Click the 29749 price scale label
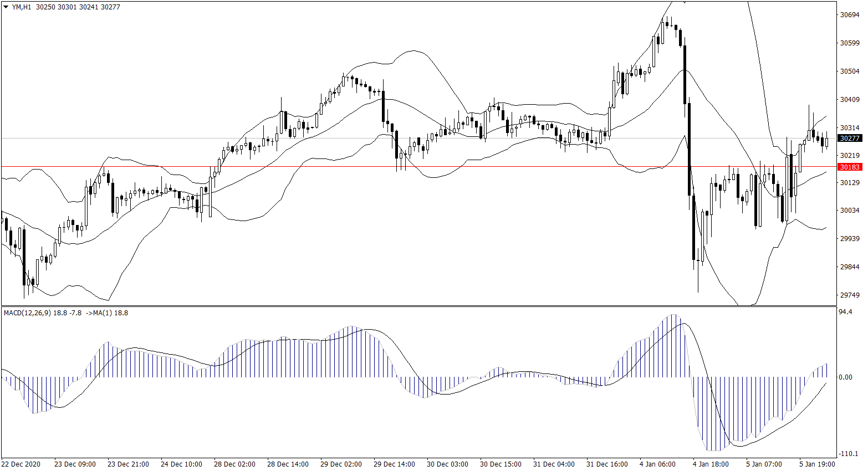Image resolution: width=868 pixels, height=471 pixels. (850, 295)
